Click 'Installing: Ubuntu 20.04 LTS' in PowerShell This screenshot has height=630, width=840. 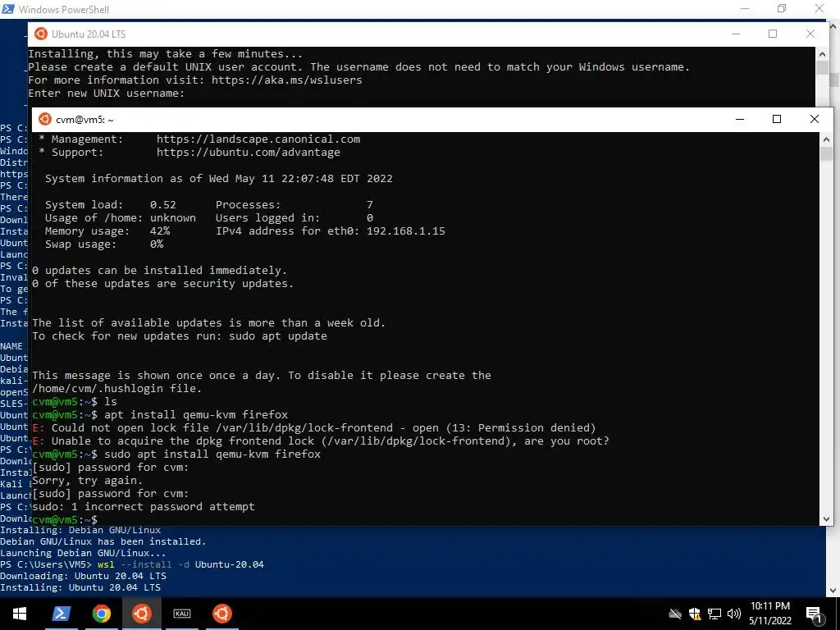tap(80, 587)
